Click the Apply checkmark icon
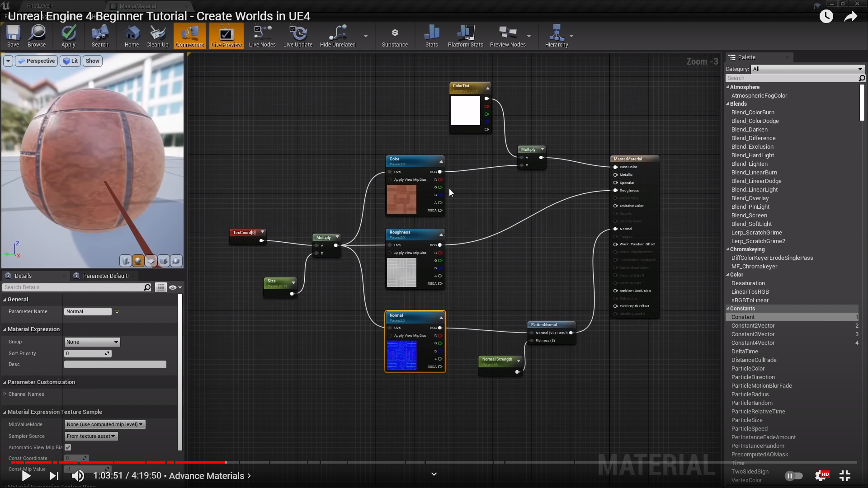The height and width of the screenshot is (488, 868). (x=68, y=35)
